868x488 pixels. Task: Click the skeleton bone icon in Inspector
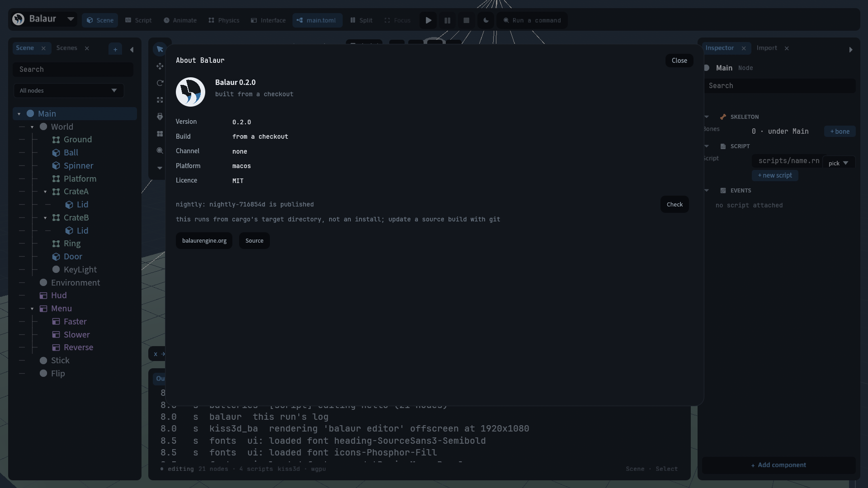tap(723, 117)
